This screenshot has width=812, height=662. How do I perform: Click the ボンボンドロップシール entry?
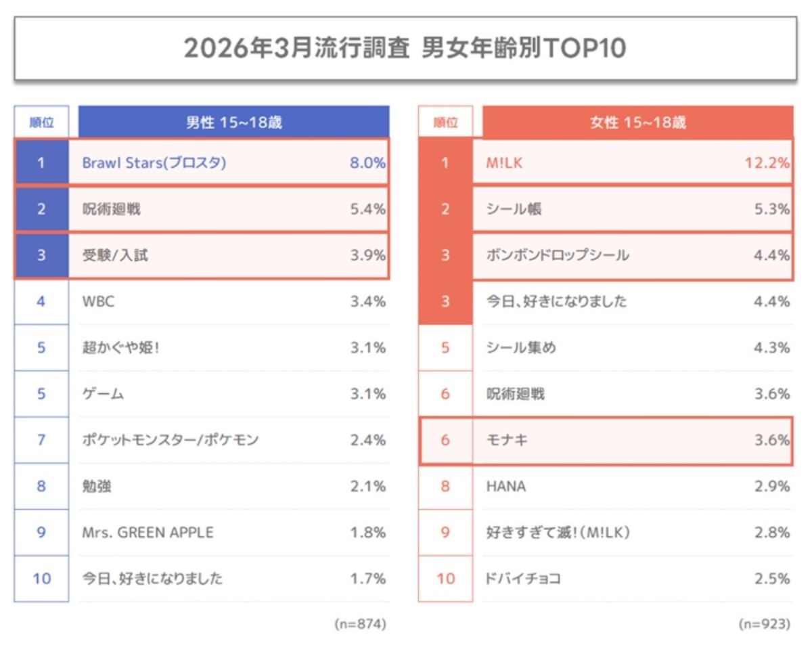pyautogui.click(x=558, y=255)
